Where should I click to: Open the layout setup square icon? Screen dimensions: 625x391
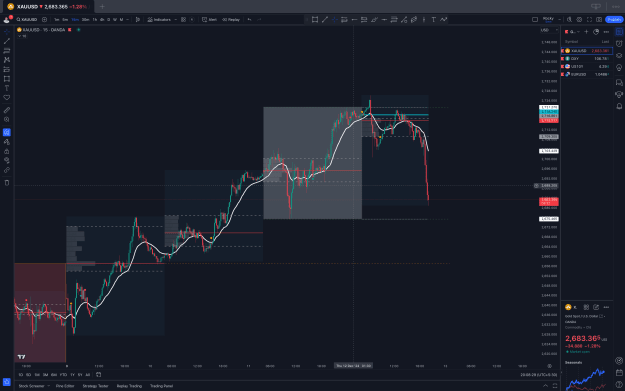tap(535, 20)
